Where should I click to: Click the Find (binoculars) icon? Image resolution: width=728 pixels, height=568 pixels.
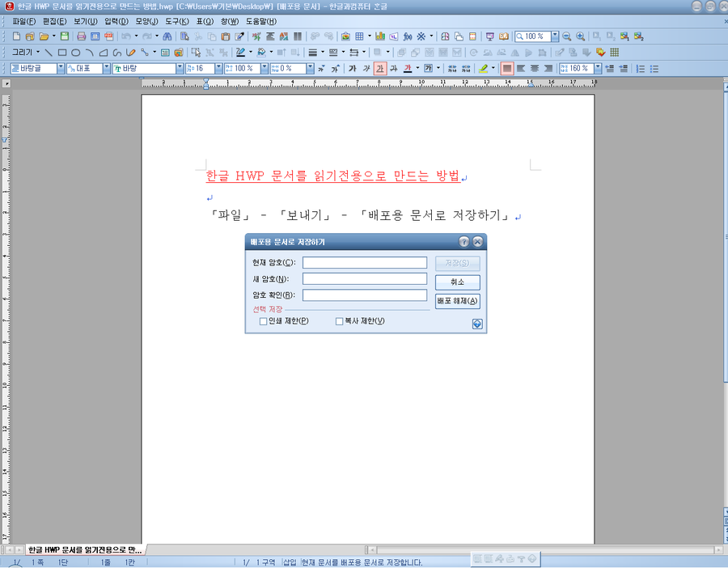(167, 36)
